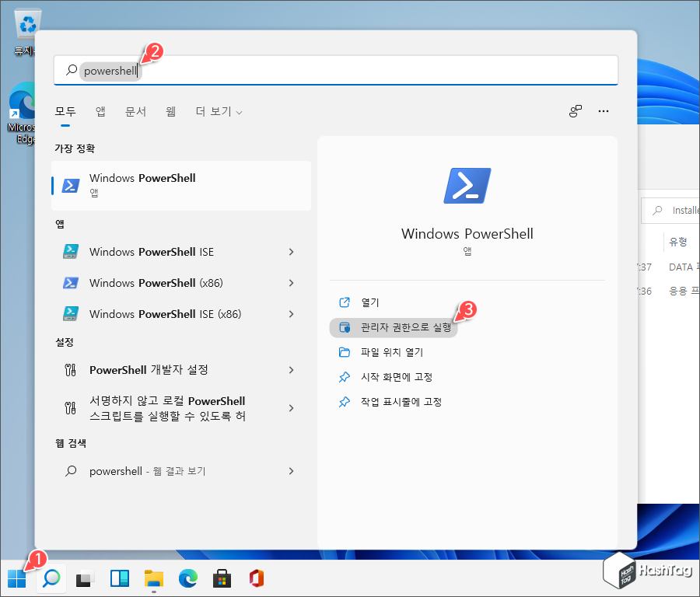Click the taskbar Search magnifier icon
The height and width of the screenshot is (597, 700).
coord(51,578)
